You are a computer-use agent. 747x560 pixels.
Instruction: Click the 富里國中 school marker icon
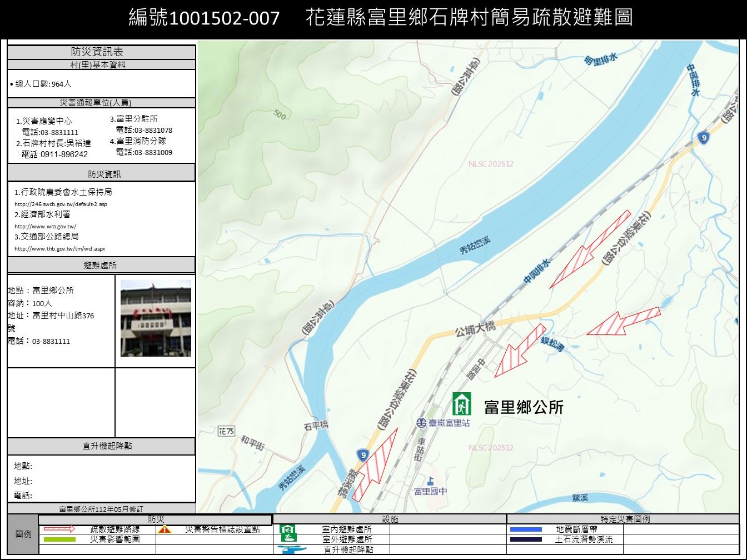(x=431, y=480)
